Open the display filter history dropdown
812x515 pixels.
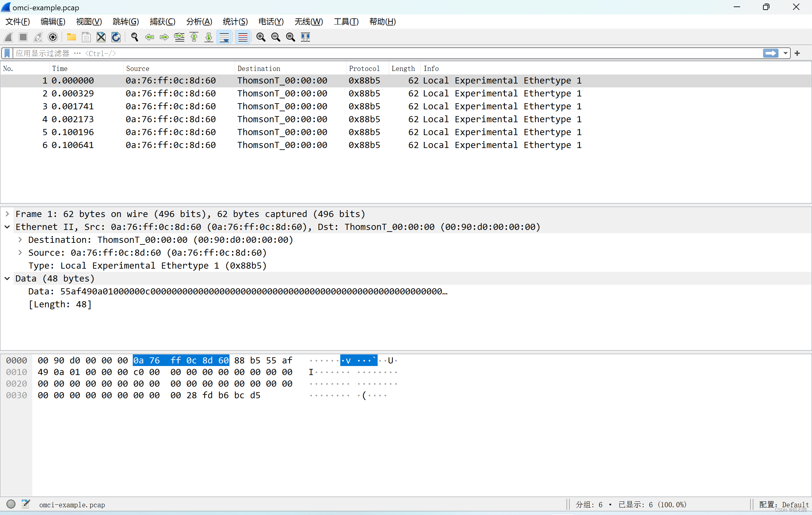[786, 53]
